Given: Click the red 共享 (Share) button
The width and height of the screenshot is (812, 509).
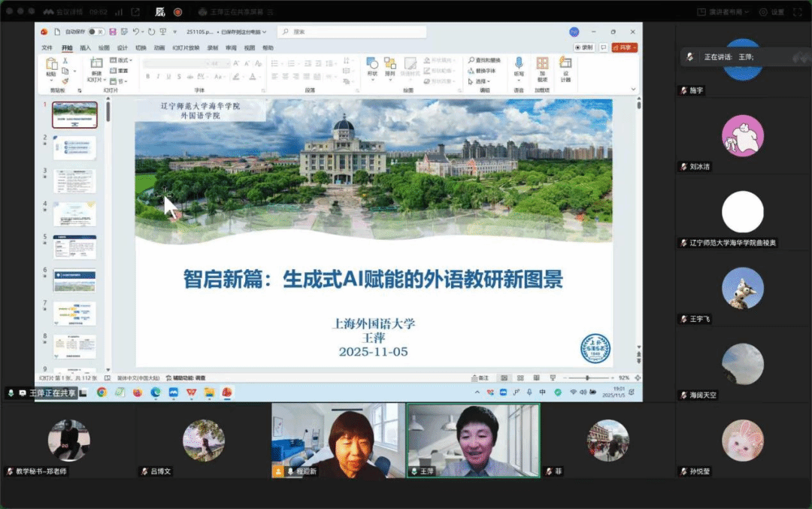Looking at the screenshot, I should [x=624, y=47].
